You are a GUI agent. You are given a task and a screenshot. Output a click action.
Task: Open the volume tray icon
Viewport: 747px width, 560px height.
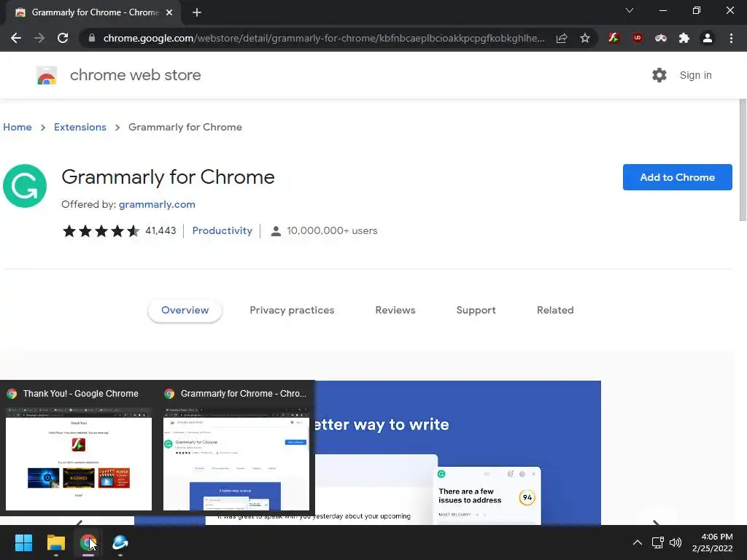click(x=676, y=542)
